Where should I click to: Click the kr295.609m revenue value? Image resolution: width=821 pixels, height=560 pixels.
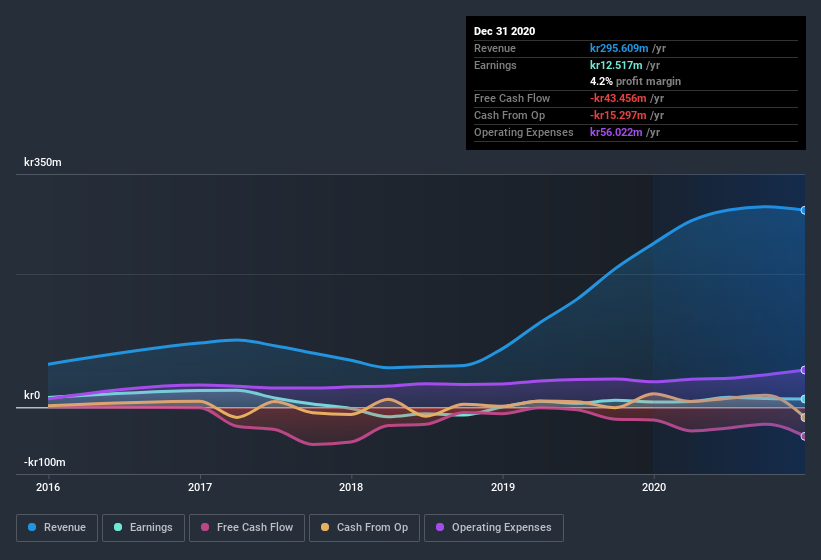point(619,48)
